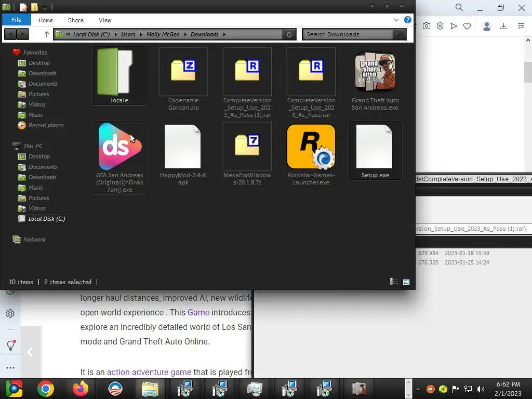Open Downloads under Favorites
The height and width of the screenshot is (399, 532).
(x=43, y=73)
